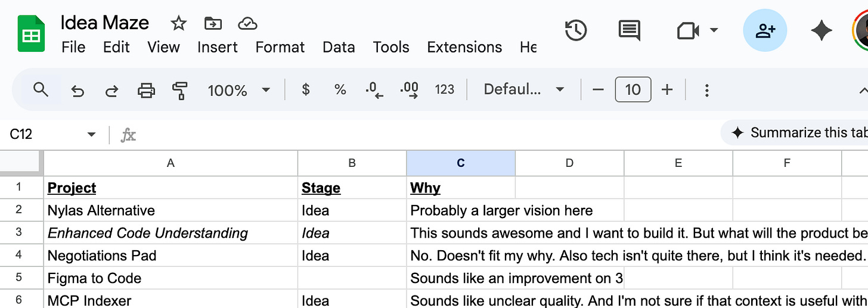868x308 pixels.
Task: Undo the last action
Action: click(77, 91)
